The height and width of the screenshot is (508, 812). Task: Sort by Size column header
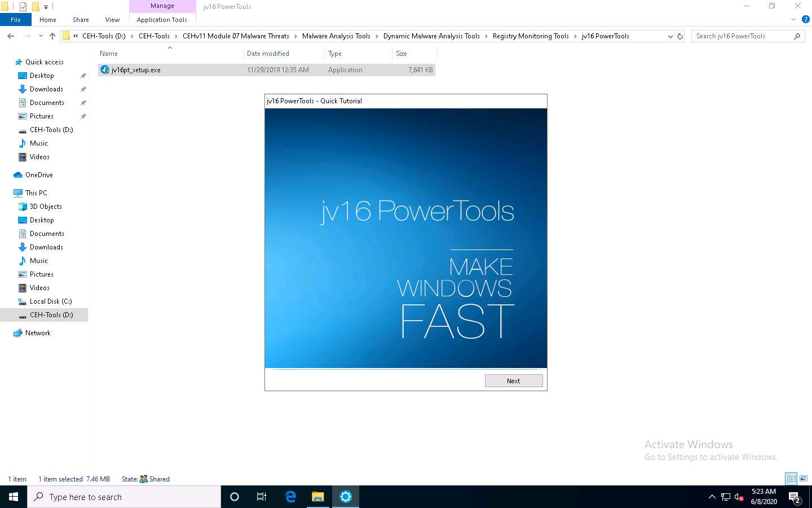pyautogui.click(x=414, y=54)
